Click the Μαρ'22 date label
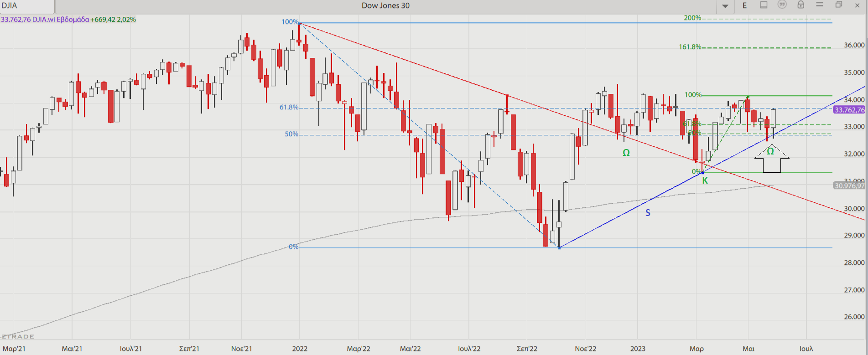Viewport: 868px width, 355px height. click(359, 349)
